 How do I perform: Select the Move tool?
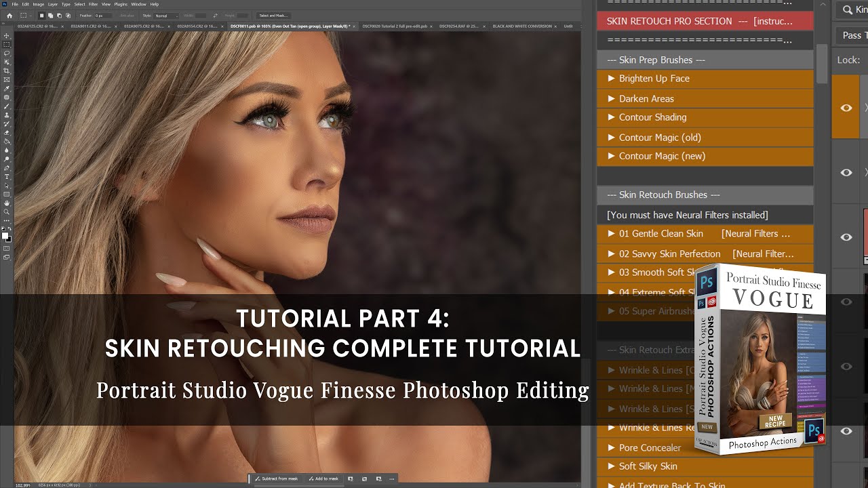pos(7,35)
